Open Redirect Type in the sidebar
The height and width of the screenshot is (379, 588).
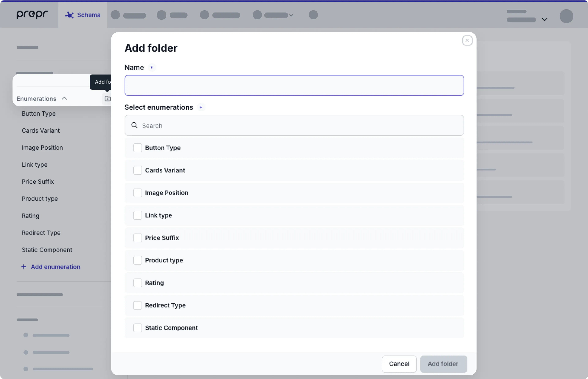pyautogui.click(x=41, y=233)
